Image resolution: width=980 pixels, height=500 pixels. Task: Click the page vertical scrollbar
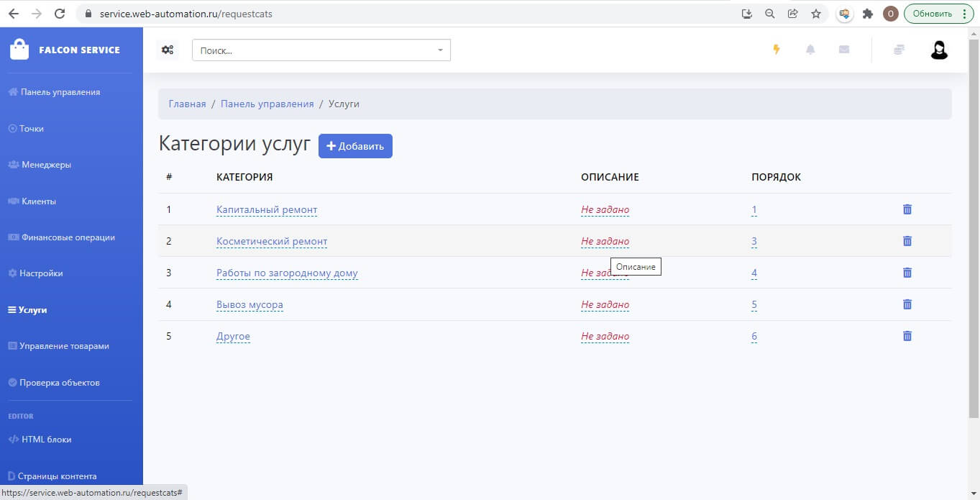click(x=974, y=223)
